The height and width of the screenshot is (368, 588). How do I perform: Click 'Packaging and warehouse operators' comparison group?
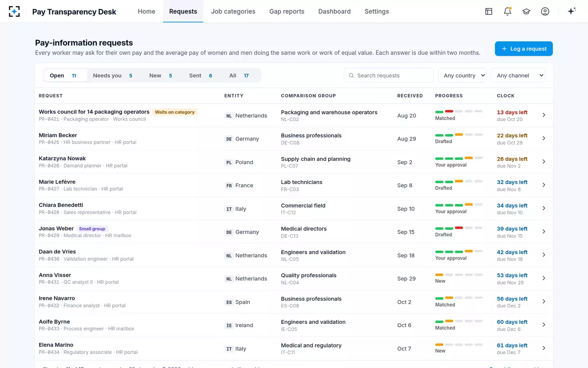coord(329,112)
